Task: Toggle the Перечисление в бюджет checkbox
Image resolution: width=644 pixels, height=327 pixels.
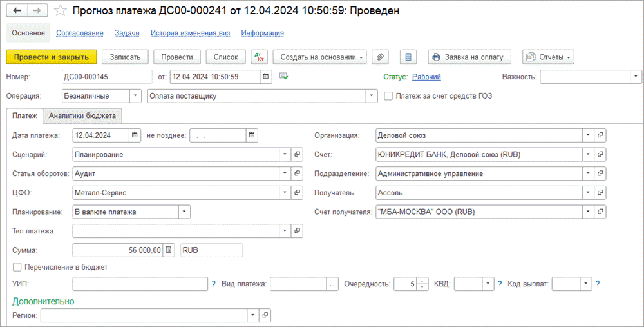Action: (x=17, y=267)
